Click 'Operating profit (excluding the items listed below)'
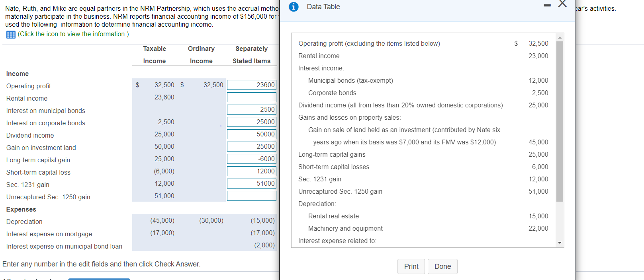This screenshot has height=280, width=644. coord(369,43)
